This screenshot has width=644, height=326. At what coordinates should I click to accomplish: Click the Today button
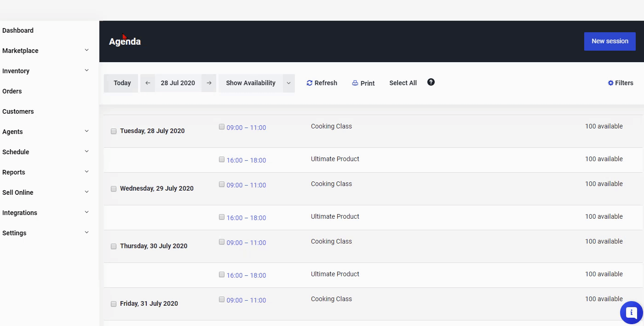click(x=121, y=83)
